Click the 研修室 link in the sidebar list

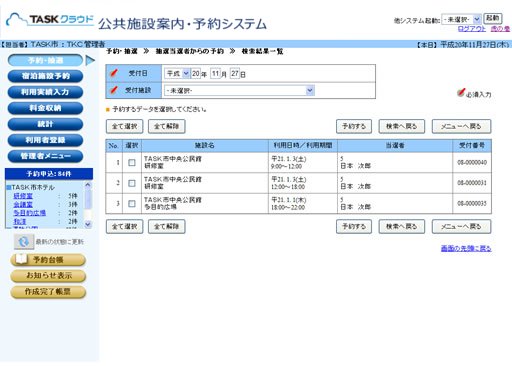click(23, 196)
